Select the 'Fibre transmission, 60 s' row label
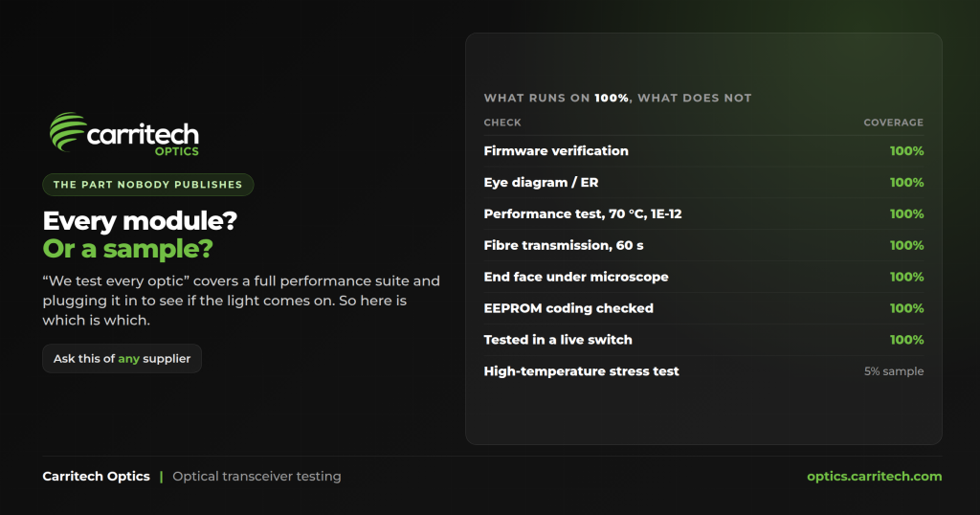Screen dimensions: 980x515 [564, 245]
